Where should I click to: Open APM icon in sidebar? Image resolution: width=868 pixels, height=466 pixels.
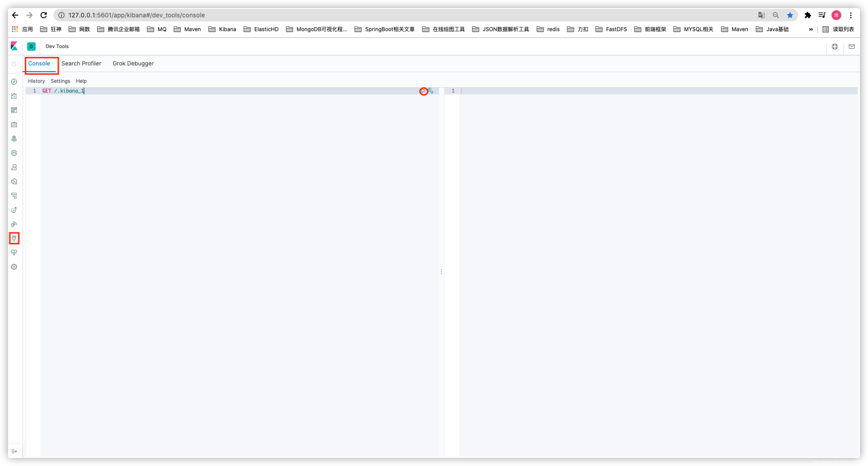click(14, 196)
